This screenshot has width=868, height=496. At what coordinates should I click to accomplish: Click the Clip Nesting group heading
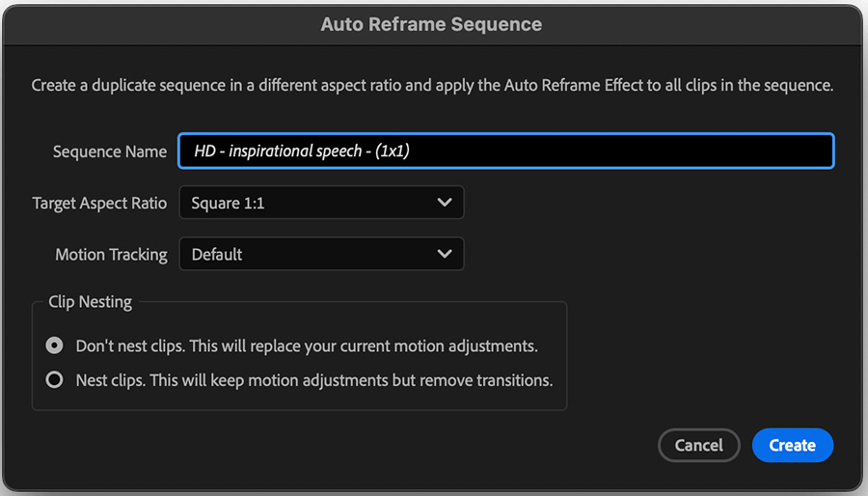91,302
